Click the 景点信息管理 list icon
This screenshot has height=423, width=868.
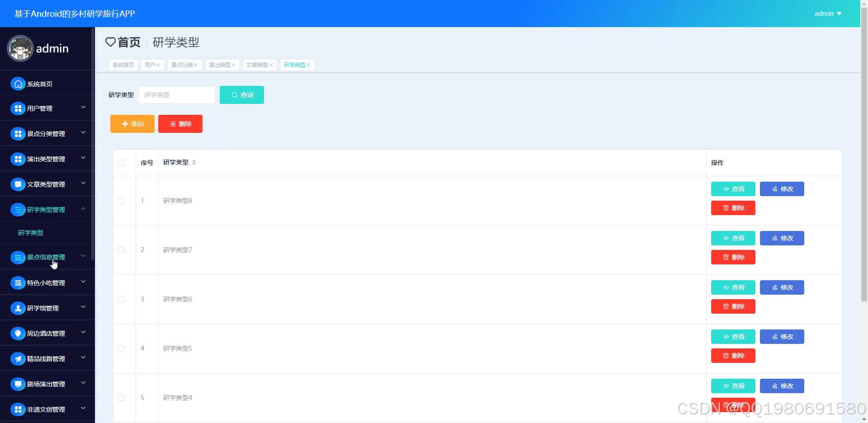coord(18,258)
